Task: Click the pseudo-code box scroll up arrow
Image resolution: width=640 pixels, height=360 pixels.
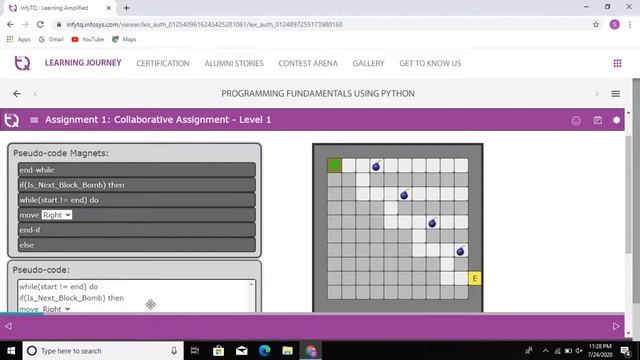Action: tap(251, 284)
